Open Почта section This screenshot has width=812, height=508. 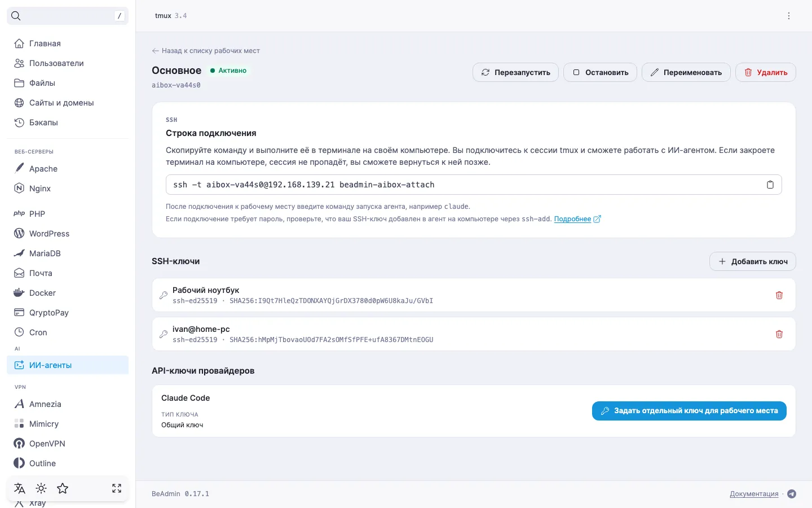(x=68, y=273)
